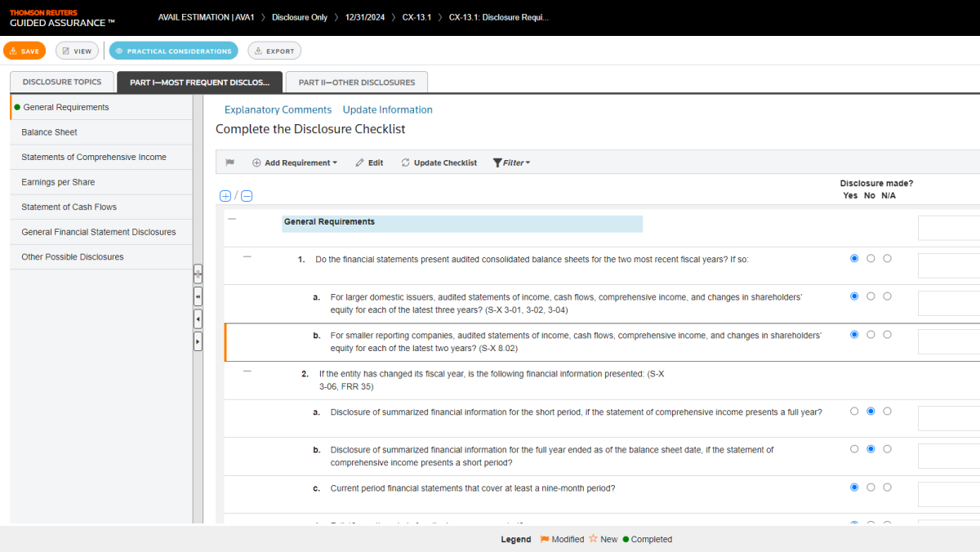The height and width of the screenshot is (552, 980).
Task: Switch to Part II—Other Disclosures tab
Action: (x=356, y=82)
